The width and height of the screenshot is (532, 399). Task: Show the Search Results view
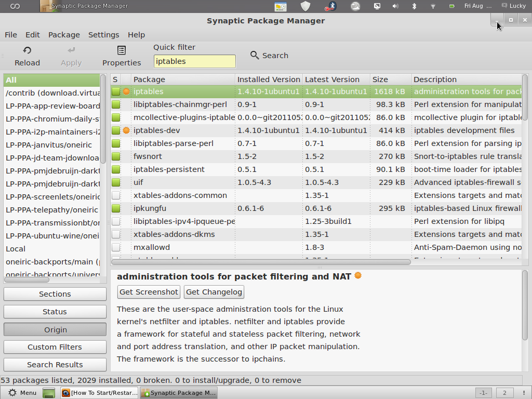55,364
